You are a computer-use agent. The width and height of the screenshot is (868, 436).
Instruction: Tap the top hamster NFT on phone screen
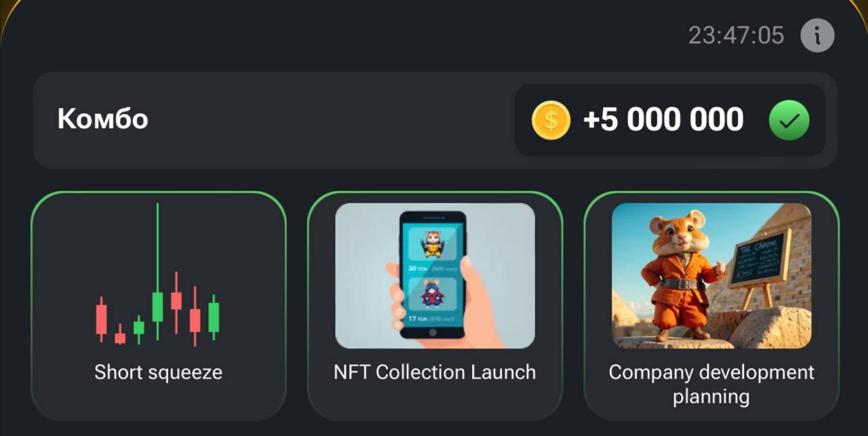click(x=432, y=244)
